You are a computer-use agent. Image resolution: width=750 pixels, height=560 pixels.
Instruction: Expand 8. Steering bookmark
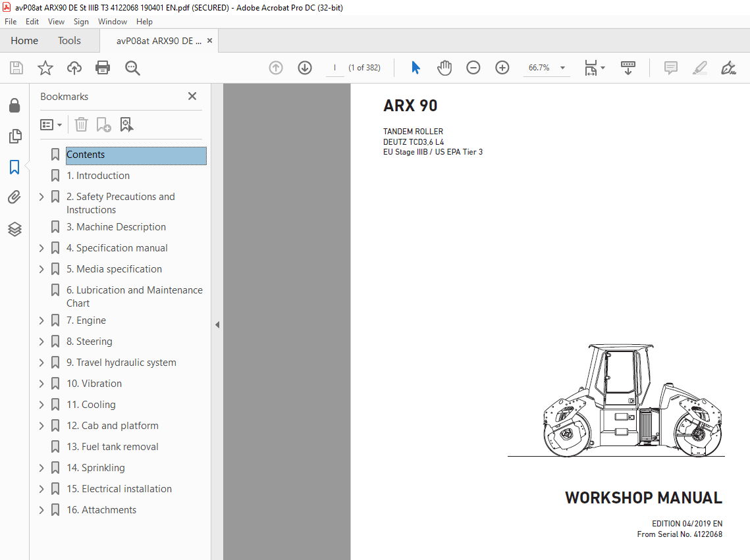coord(41,342)
